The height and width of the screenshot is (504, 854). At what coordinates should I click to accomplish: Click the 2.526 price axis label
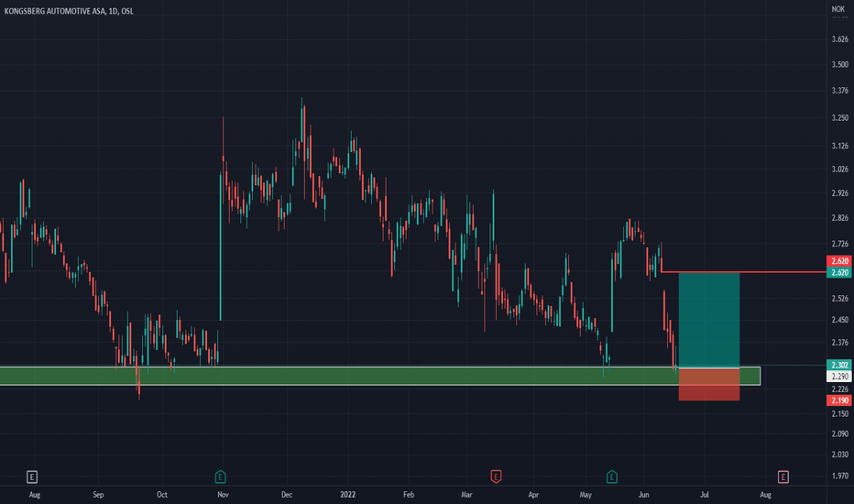point(840,299)
